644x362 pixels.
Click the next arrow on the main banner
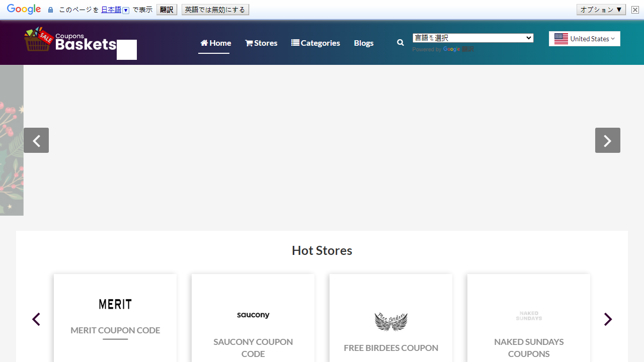607,140
